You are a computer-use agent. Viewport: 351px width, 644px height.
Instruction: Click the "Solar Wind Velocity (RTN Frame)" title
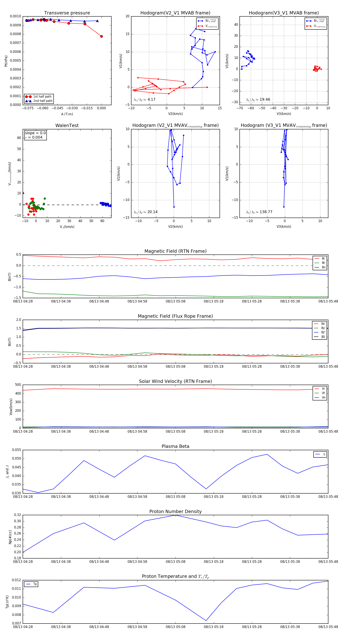(x=175, y=381)
